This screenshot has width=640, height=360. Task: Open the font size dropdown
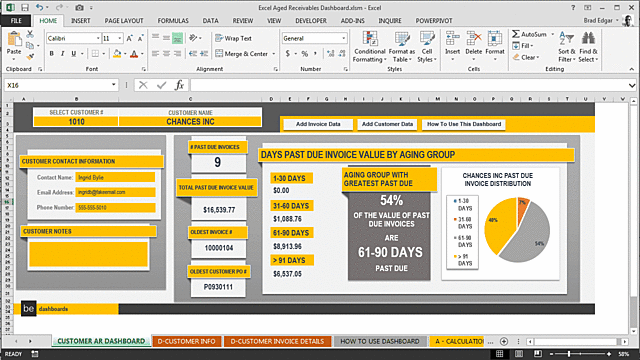[x=120, y=38]
